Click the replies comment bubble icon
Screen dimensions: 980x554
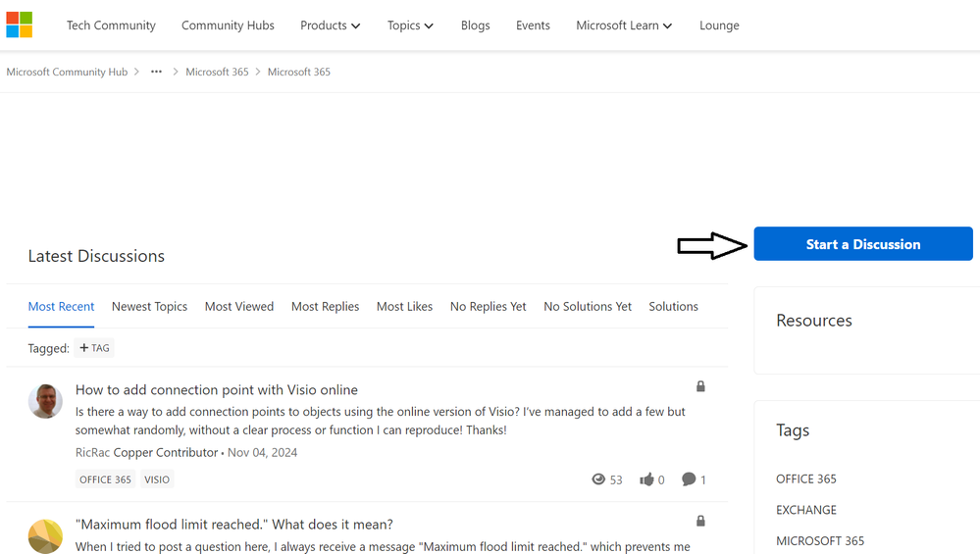pyautogui.click(x=689, y=479)
